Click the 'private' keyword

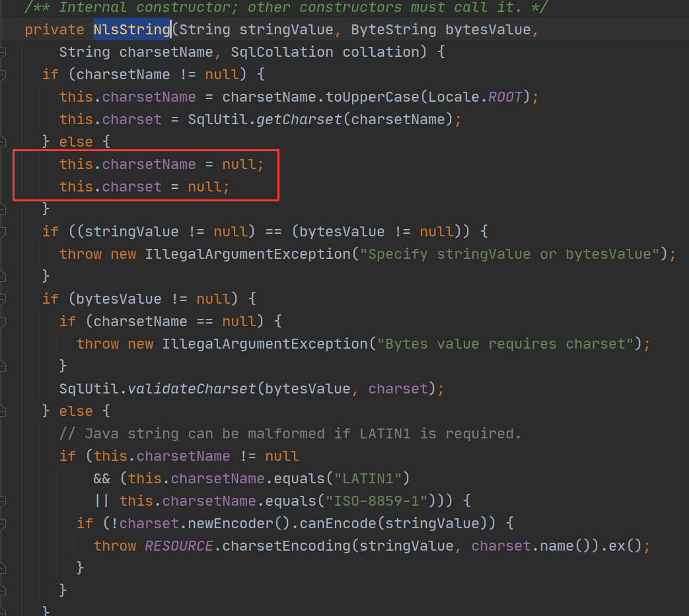click(x=54, y=30)
